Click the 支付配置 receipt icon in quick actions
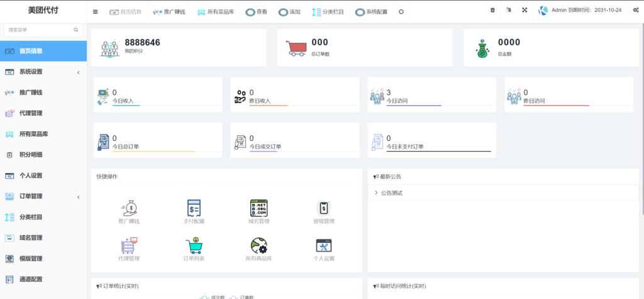This screenshot has width=644, height=299. (x=194, y=208)
